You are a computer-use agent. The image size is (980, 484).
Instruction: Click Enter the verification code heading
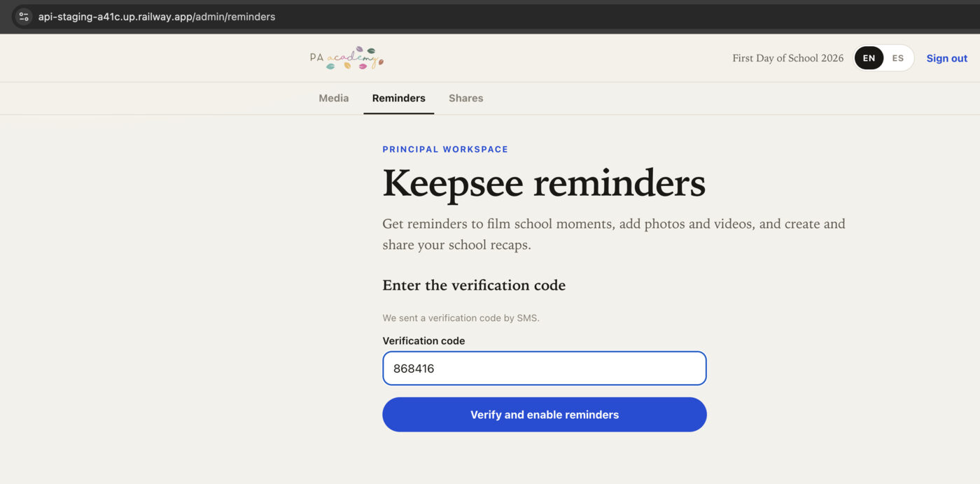pos(474,285)
